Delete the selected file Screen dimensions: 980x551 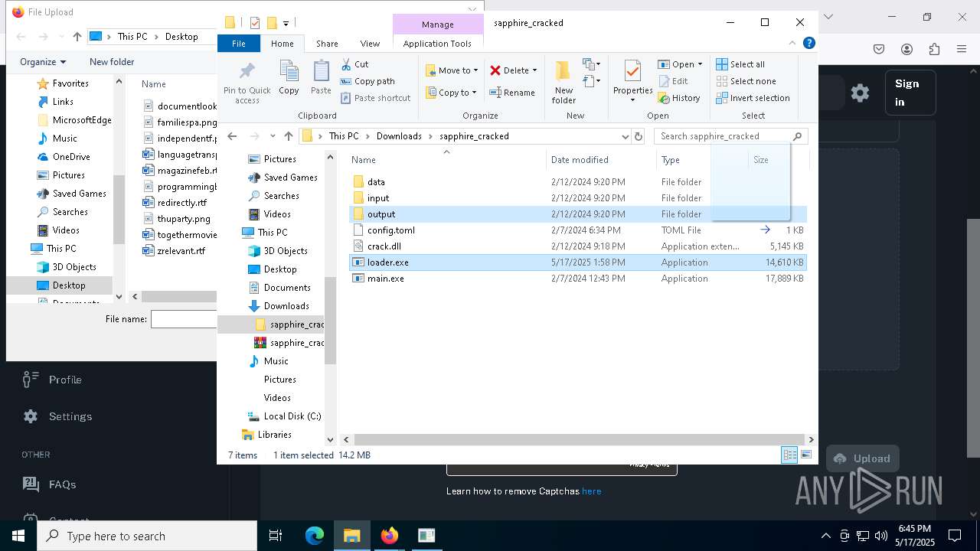[x=513, y=70]
